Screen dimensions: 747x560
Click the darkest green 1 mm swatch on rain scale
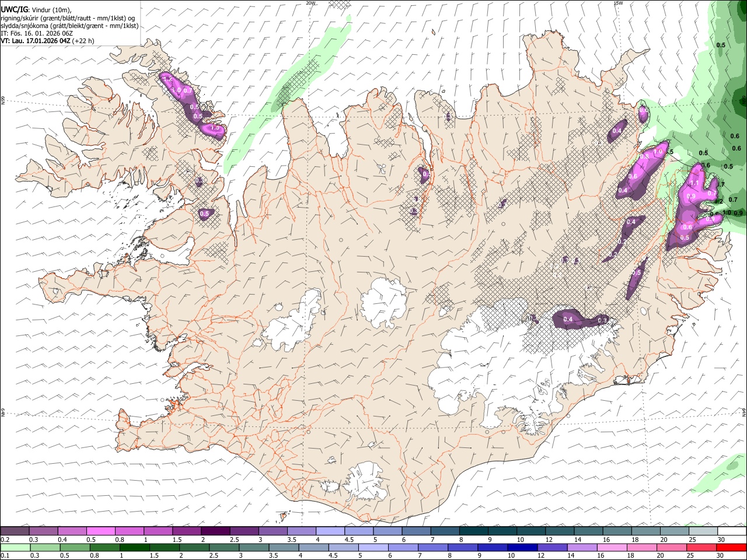(x=134, y=547)
